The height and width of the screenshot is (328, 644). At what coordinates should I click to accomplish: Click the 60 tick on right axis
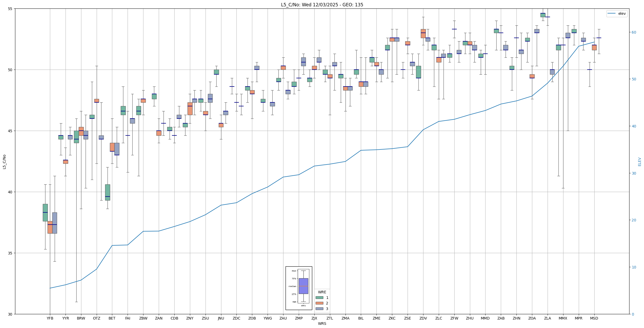(x=634, y=32)
